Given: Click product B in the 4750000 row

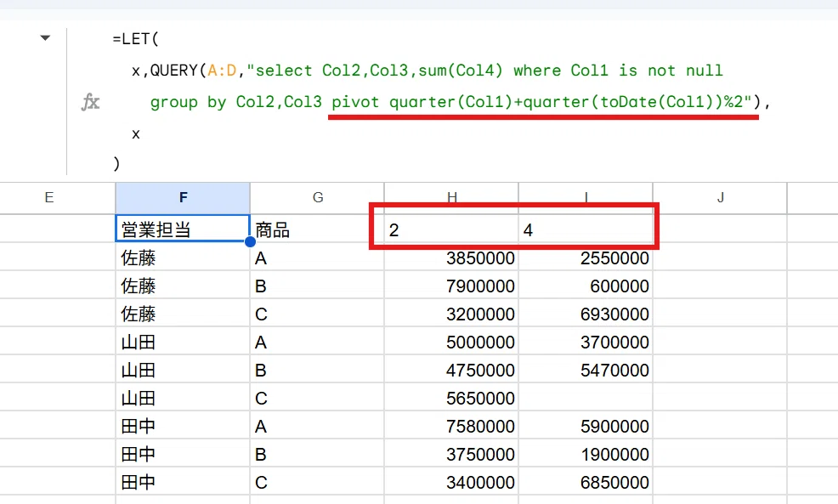Looking at the screenshot, I should click(x=318, y=370).
